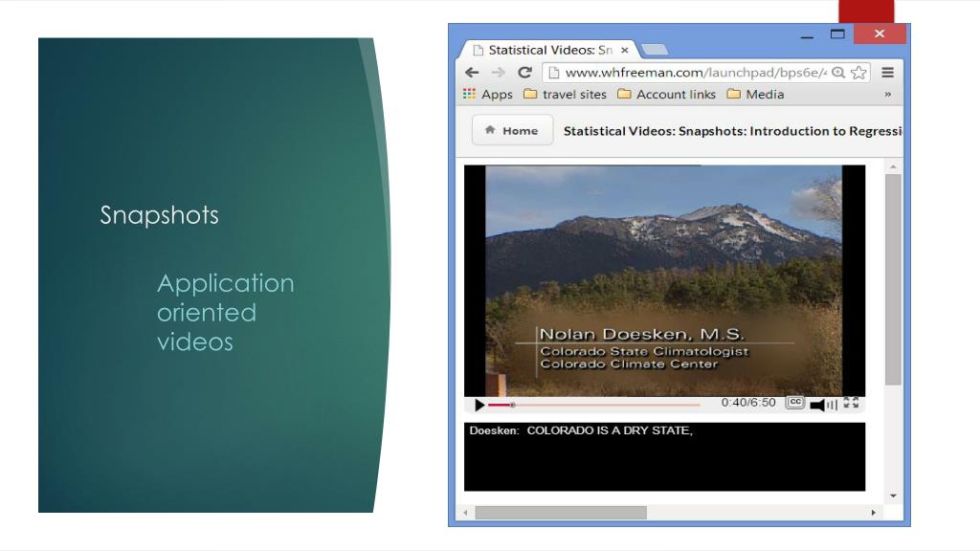Click the scroll up arrow
The width and height of the screenshot is (980, 551).
pyautogui.click(x=893, y=166)
